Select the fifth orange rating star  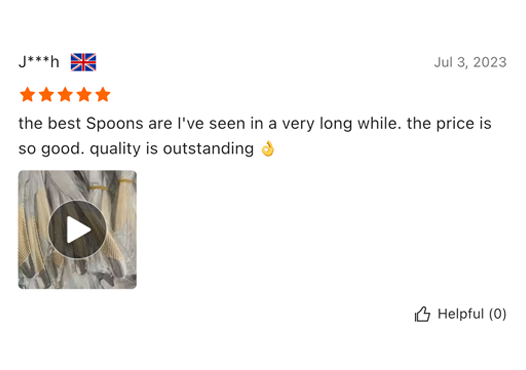(x=103, y=94)
